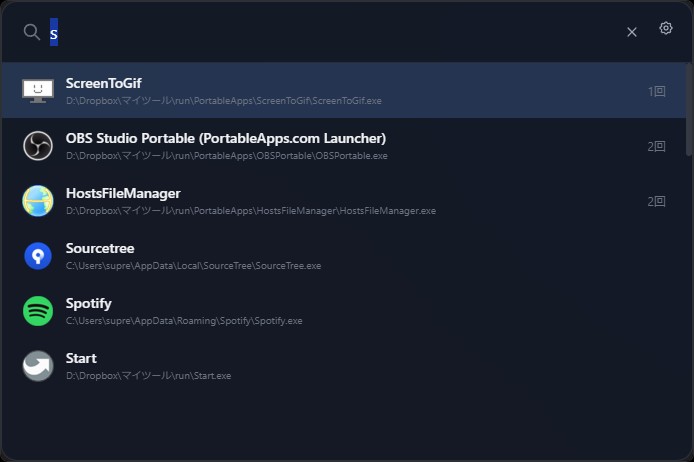Click the 2回 count beside OBS Studio

click(x=656, y=146)
